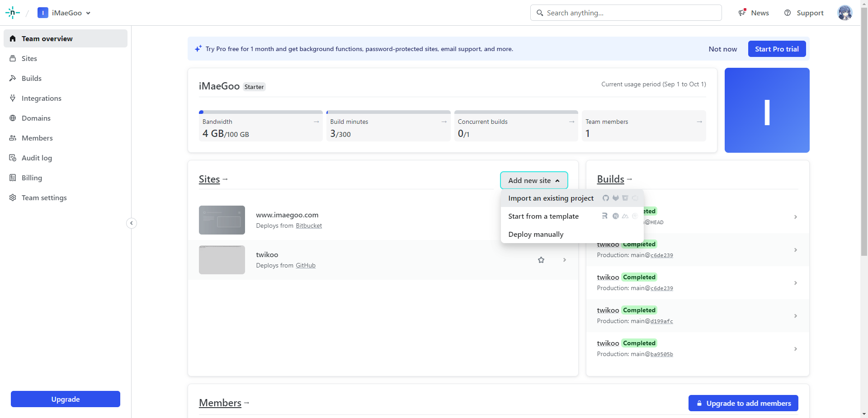
Task: Go to Integrations in sidebar
Action: click(x=41, y=98)
